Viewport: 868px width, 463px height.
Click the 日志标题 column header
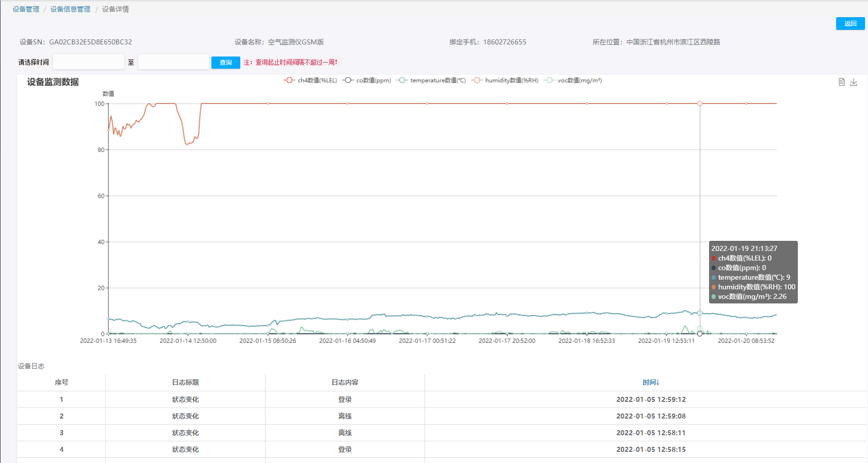[185, 382]
